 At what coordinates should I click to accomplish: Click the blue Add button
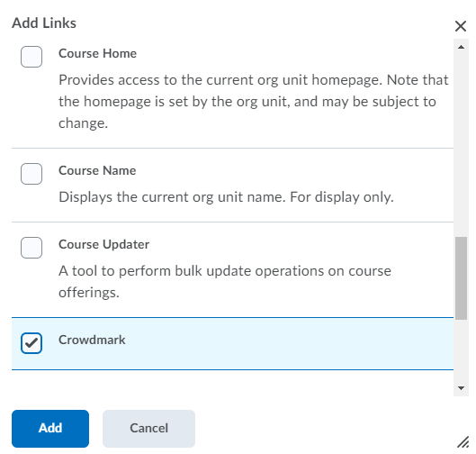(x=50, y=429)
